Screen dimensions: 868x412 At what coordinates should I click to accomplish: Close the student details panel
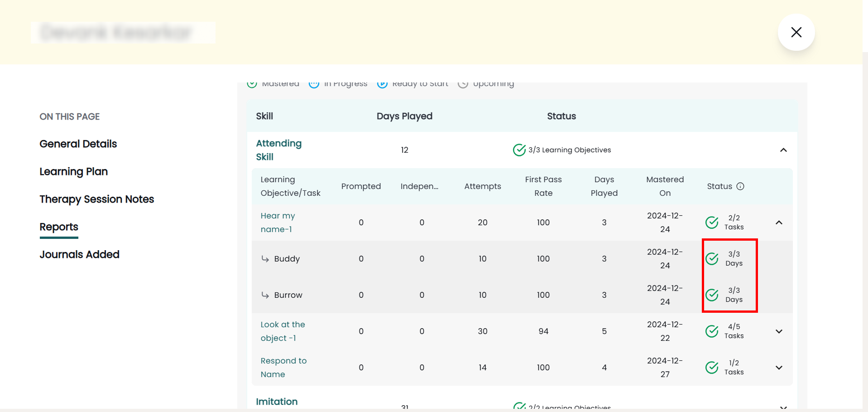pyautogui.click(x=796, y=32)
